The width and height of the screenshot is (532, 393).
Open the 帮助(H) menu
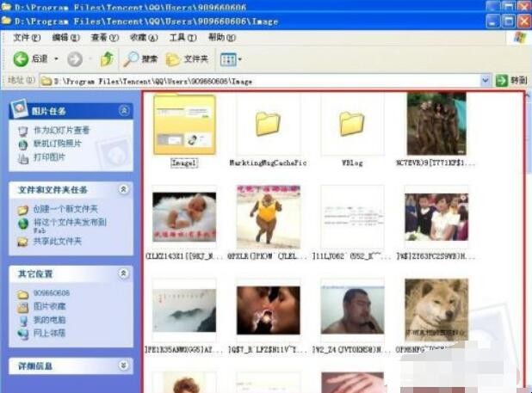222,37
